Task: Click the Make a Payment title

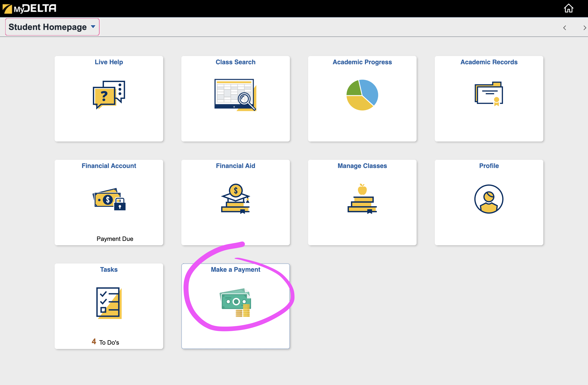Action: pyautogui.click(x=235, y=269)
